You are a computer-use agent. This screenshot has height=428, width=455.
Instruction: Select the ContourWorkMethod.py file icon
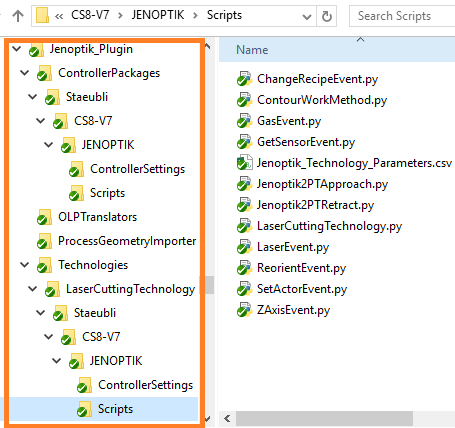(244, 100)
